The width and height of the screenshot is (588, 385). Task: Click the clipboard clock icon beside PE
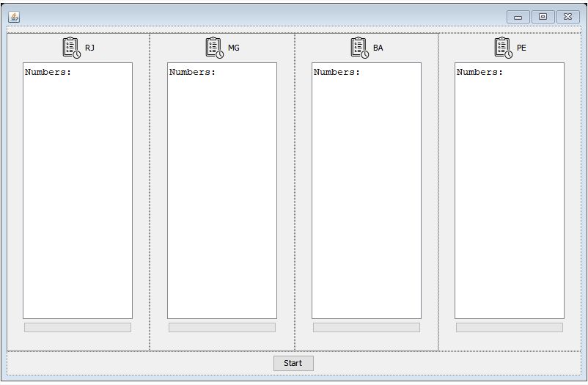(503, 48)
